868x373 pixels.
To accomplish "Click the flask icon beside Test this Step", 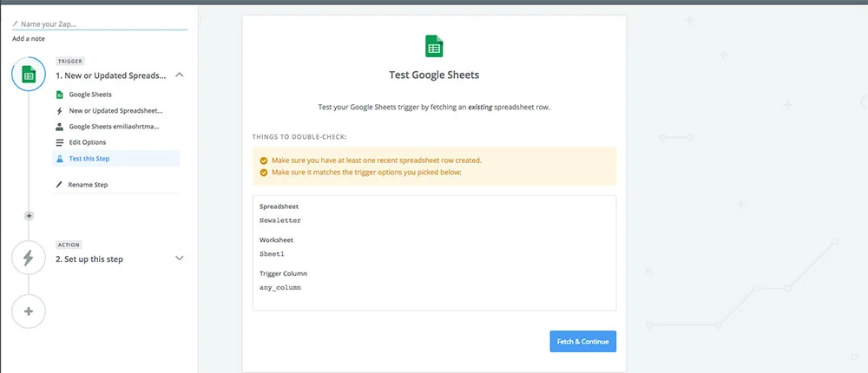I will (60, 159).
